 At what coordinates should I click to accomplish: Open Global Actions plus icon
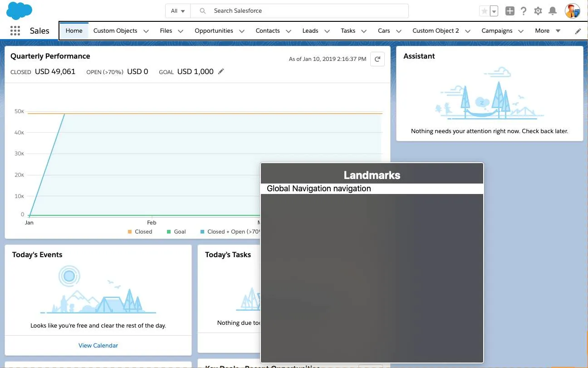(x=510, y=11)
